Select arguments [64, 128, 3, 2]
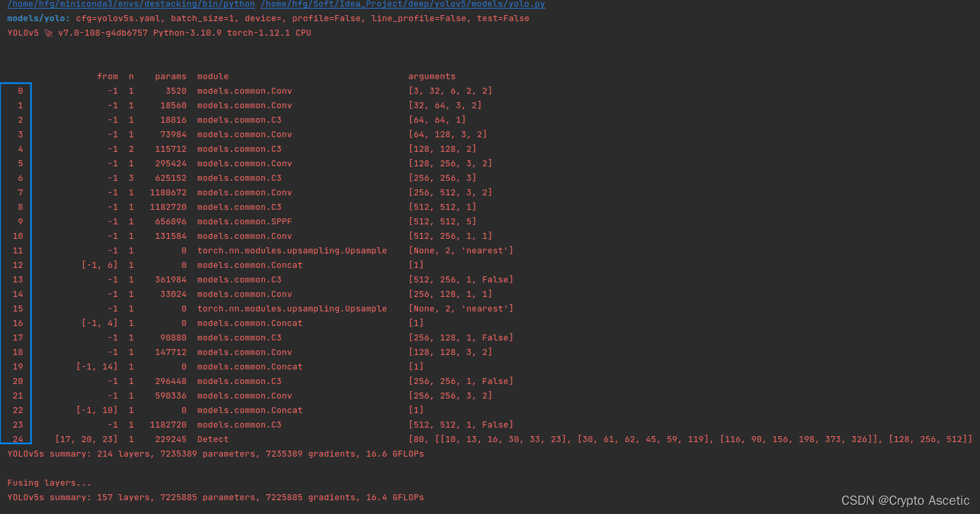980x514 pixels. pos(448,135)
